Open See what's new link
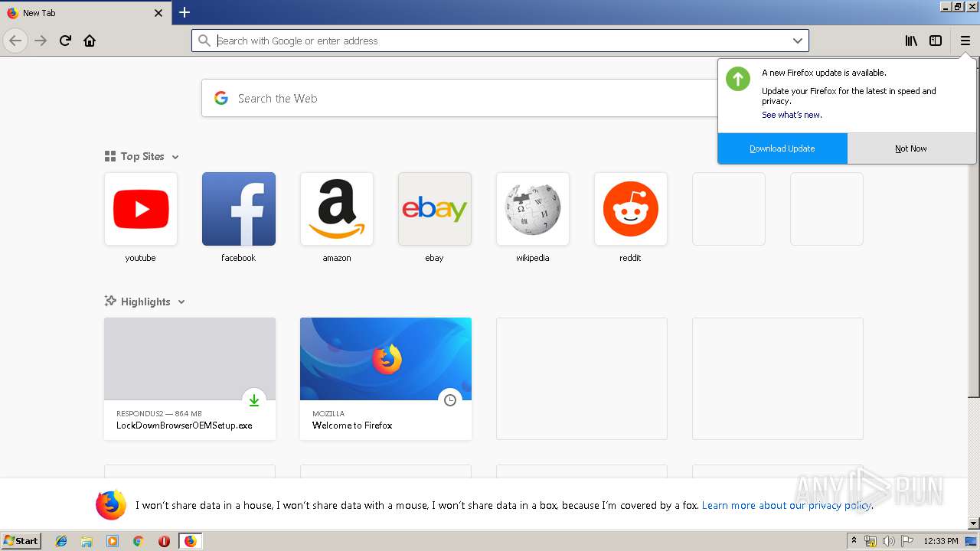This screenshot has height=551, width=980. coord(792,115)
